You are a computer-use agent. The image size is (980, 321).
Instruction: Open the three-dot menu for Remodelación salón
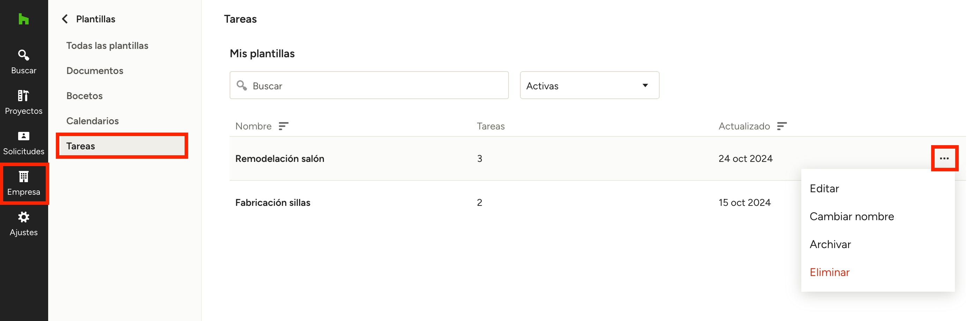pyautogui.click(x=944, y=158)
